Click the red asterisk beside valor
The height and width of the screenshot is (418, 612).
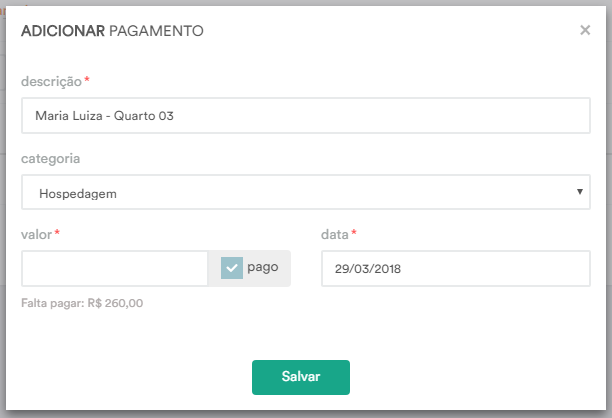coord(57,233)
